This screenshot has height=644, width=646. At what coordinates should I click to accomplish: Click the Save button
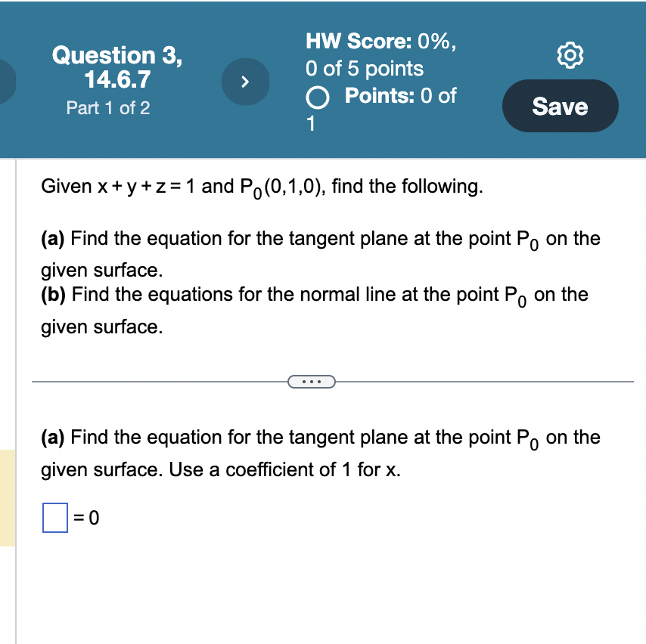(x=560, y=106)
